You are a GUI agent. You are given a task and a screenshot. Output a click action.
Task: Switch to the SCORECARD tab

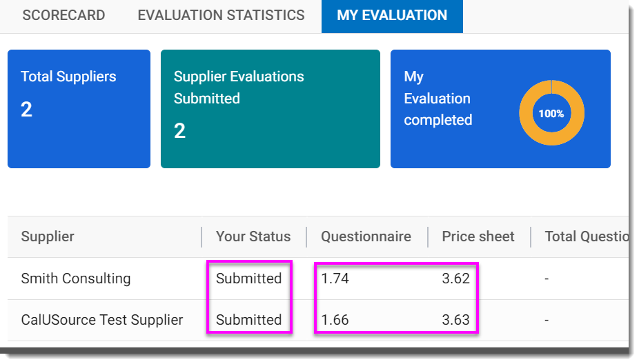[x=63, y=15]
